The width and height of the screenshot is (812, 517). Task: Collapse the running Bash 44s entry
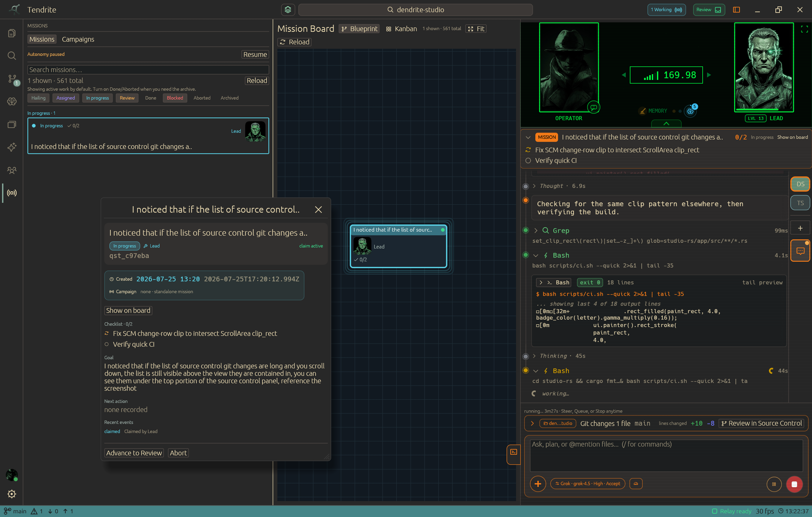pos(536,371)
